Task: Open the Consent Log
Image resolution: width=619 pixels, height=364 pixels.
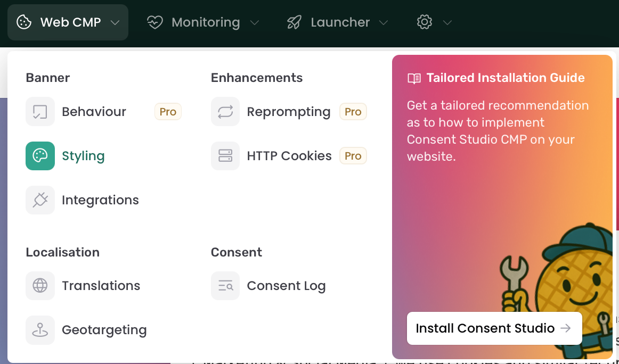Action: [x=289, y=286]
